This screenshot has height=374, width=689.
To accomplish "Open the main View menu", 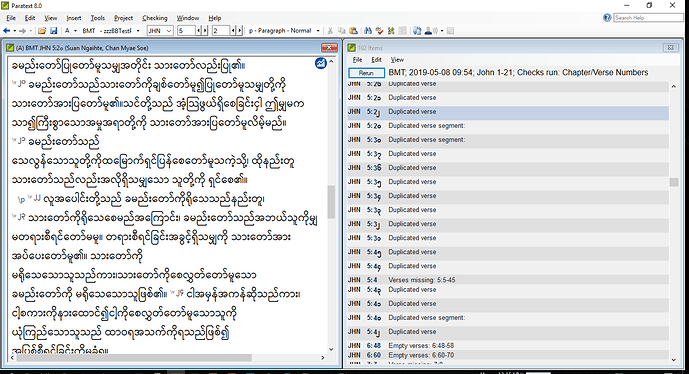I will coord(51,18).
